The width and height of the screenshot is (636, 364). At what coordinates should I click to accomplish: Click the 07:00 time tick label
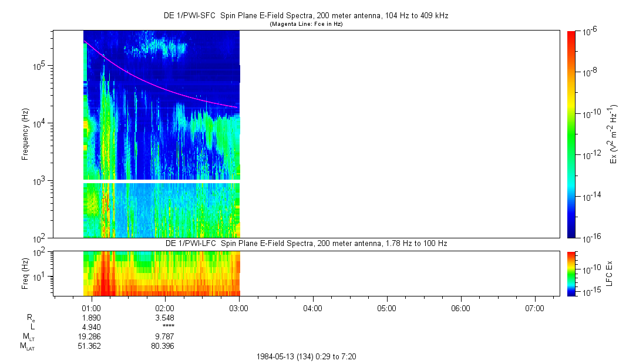coord(534,308)
